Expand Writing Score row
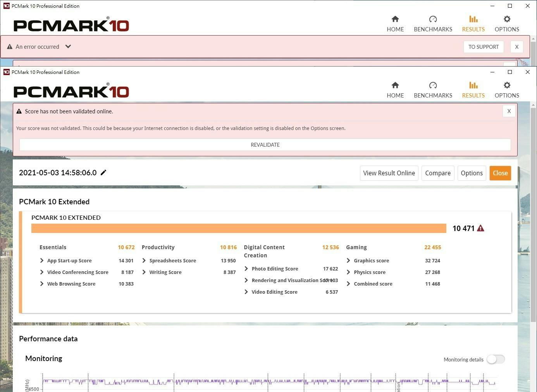Viewport: 537px width, 392px height. (144, 272)
